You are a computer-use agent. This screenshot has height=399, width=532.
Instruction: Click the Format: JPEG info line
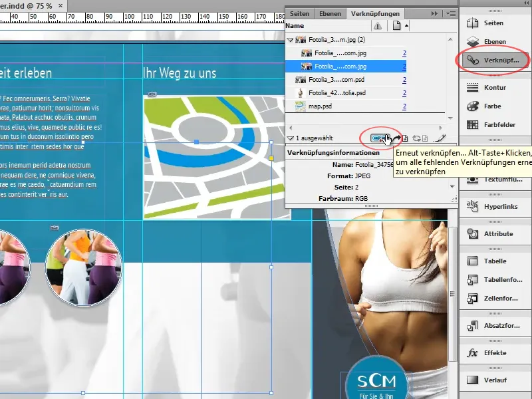click(x=348, y=176)
